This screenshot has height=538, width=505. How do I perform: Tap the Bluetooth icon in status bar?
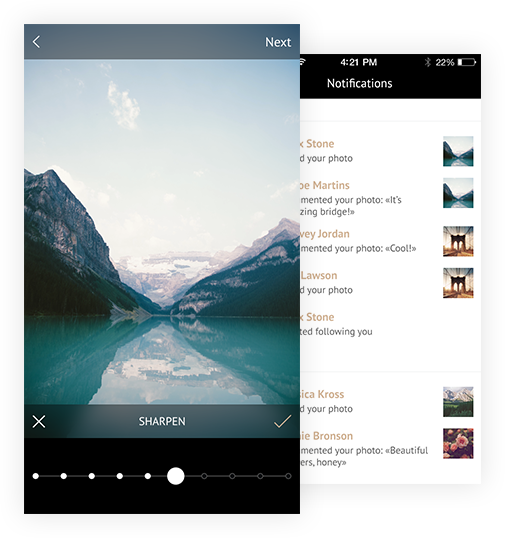(x=428, y=62)
